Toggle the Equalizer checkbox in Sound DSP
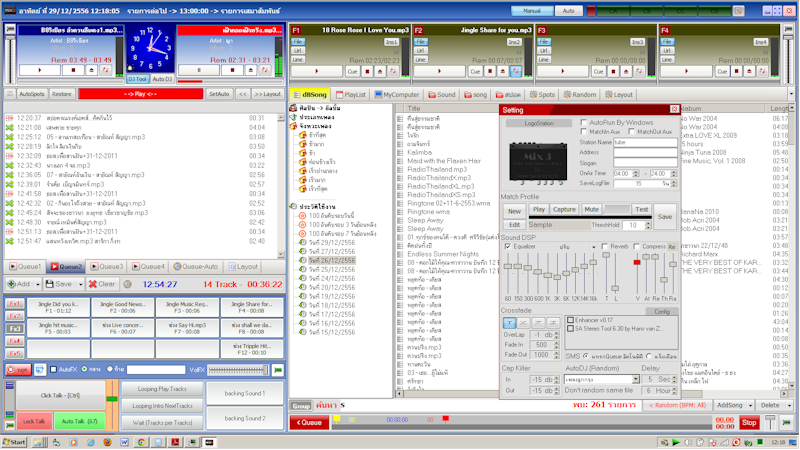 (507, 246)
